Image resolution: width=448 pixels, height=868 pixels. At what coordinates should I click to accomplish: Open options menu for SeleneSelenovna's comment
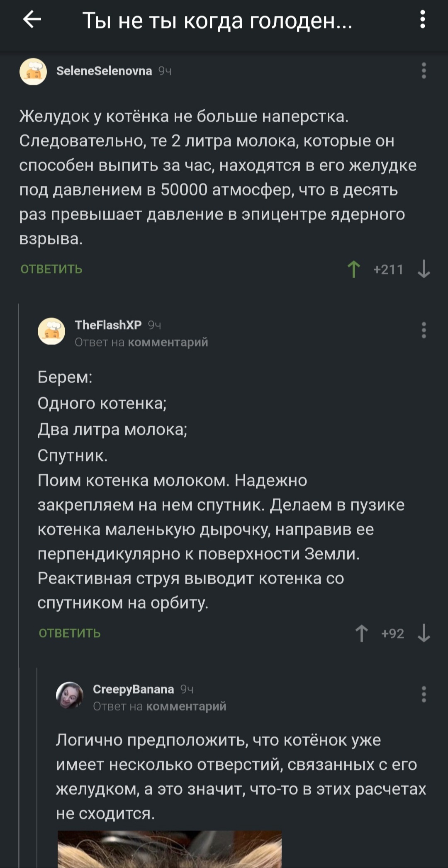(424, 71)
